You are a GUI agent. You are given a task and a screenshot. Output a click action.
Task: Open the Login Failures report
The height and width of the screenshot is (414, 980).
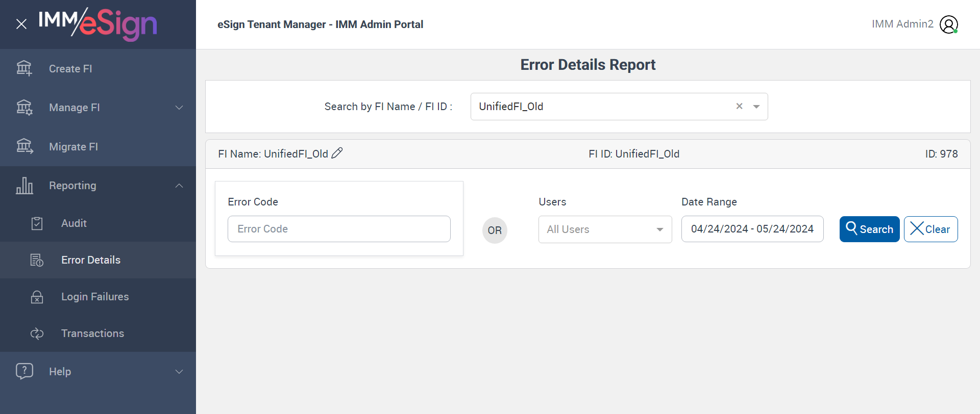coord(95,297)
